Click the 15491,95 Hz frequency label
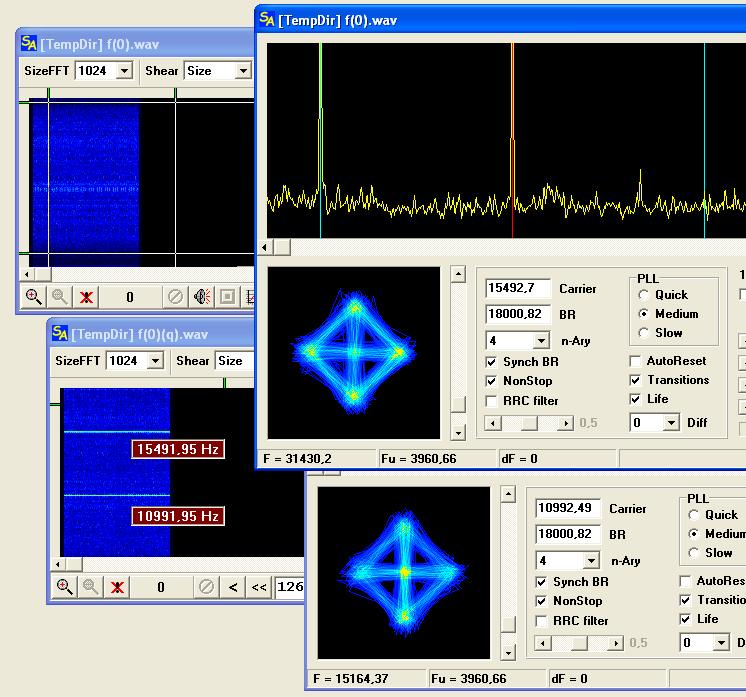The height and width of the screenshot is (697, 746). (x=178, y=450)
